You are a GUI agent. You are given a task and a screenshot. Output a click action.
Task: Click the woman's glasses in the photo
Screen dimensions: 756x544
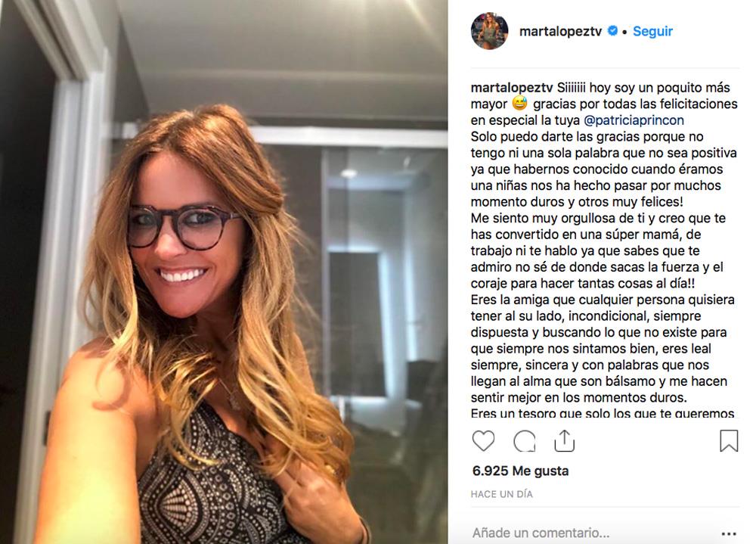click(x=184, y=226)
